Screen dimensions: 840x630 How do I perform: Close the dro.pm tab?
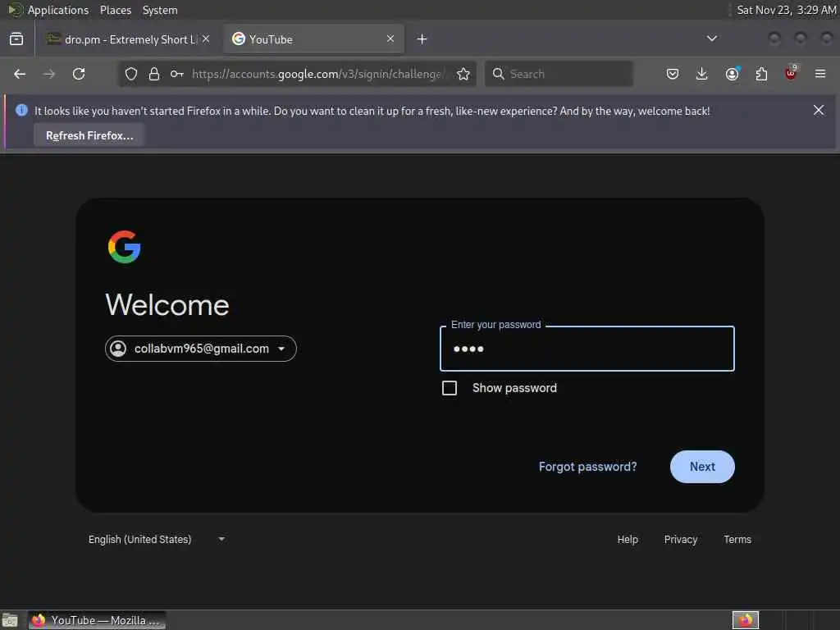(206, 39)
